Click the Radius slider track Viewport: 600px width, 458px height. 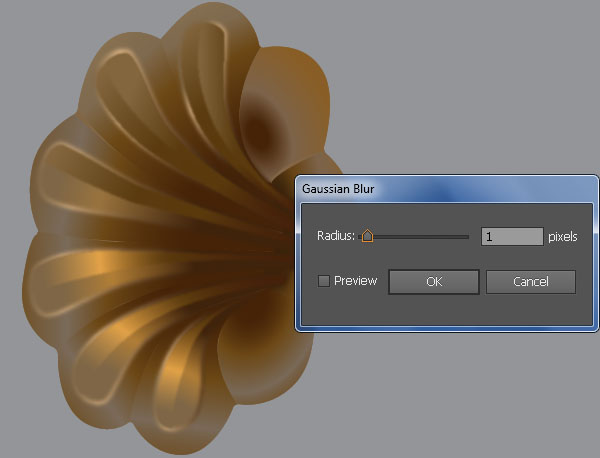point(414,237)
